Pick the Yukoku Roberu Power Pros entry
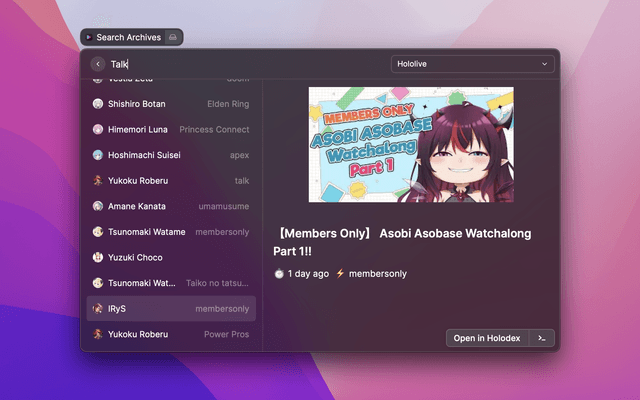Screen dimensions: 640x400 tap(171, 334)
